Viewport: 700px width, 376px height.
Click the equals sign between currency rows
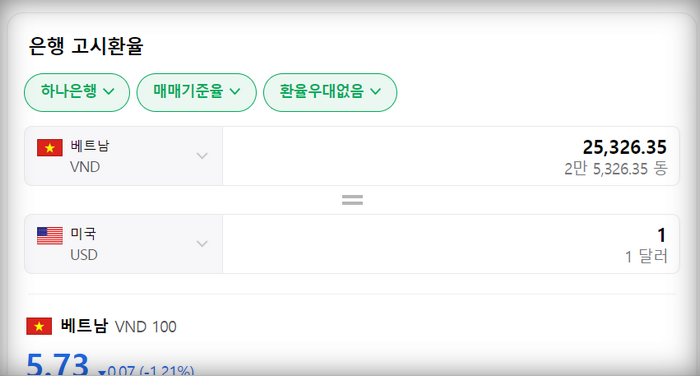coord(352,200)
